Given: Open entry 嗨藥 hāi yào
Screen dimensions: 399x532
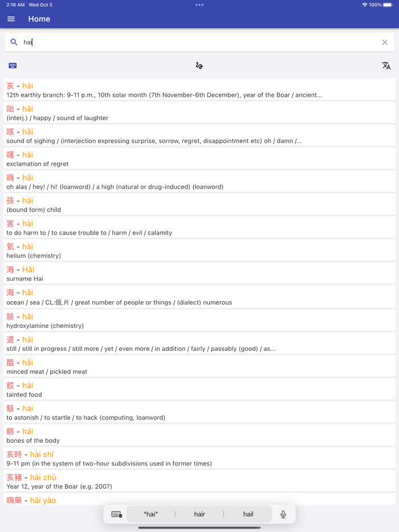Looking at the screenshot, I should 199,500.
